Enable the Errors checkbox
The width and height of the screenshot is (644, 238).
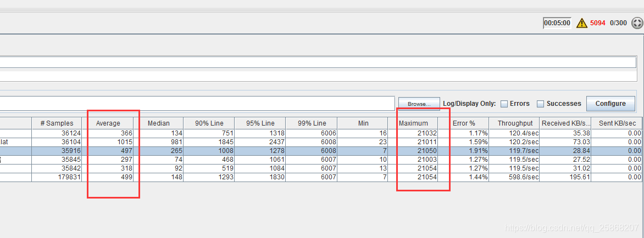(504, 104)
